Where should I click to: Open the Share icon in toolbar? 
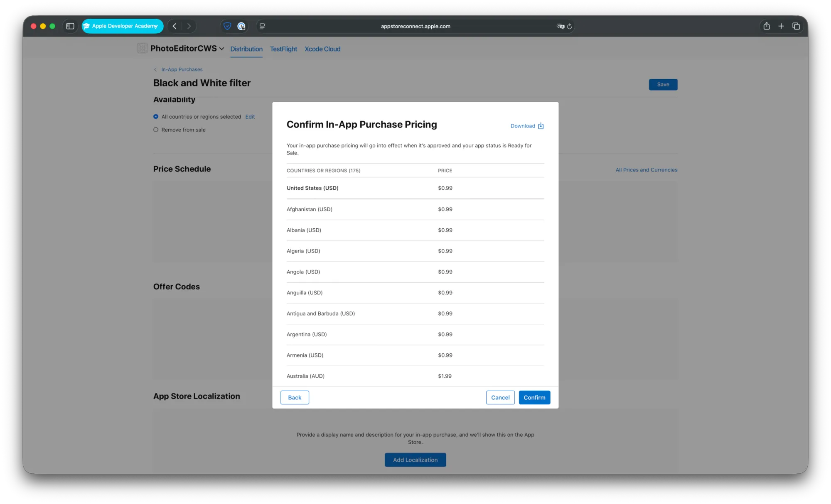767,26
